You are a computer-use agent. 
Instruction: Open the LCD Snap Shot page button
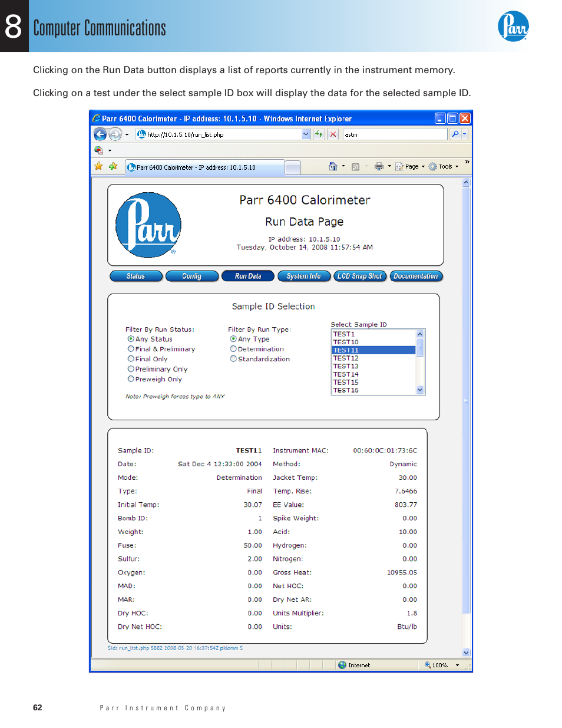tap(360, 276)
